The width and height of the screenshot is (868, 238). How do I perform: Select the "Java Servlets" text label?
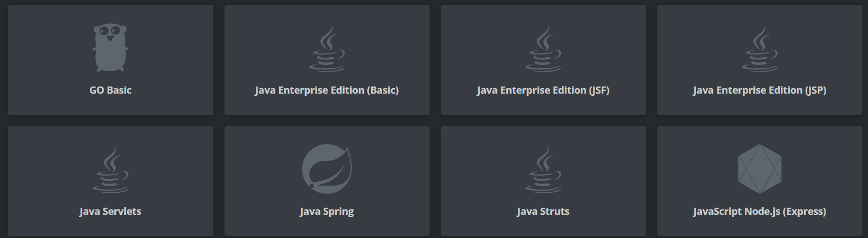click(110, 212)
